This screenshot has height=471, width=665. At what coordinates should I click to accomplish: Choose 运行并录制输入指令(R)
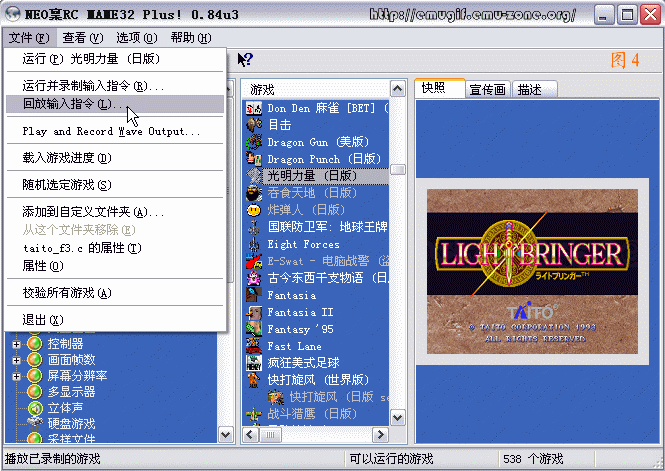tap(115, 86)
